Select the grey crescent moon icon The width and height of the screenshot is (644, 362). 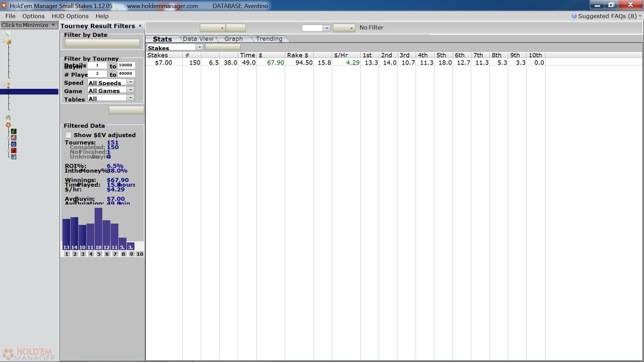[14, 157]
